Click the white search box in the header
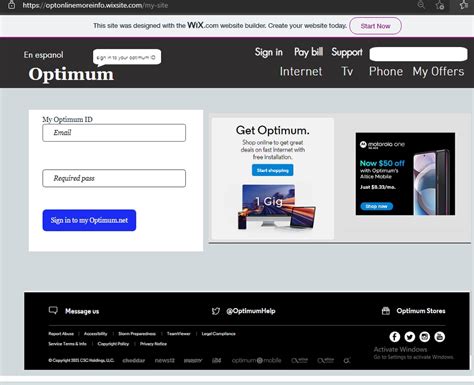Screen dimensions: 474x385 (418, 54)
